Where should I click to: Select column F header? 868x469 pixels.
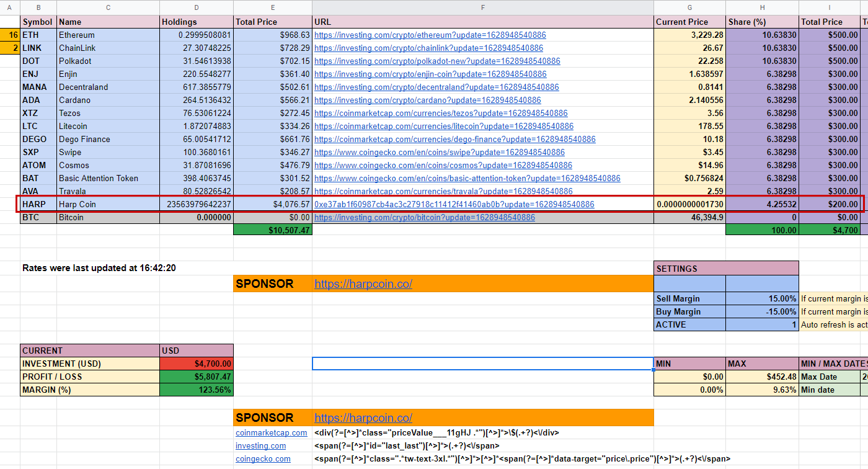[483, 7]
